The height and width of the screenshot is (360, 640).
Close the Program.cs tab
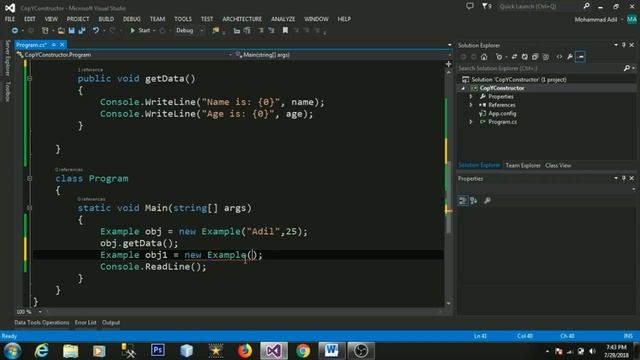pyautogui.click(x=62, y=45)
